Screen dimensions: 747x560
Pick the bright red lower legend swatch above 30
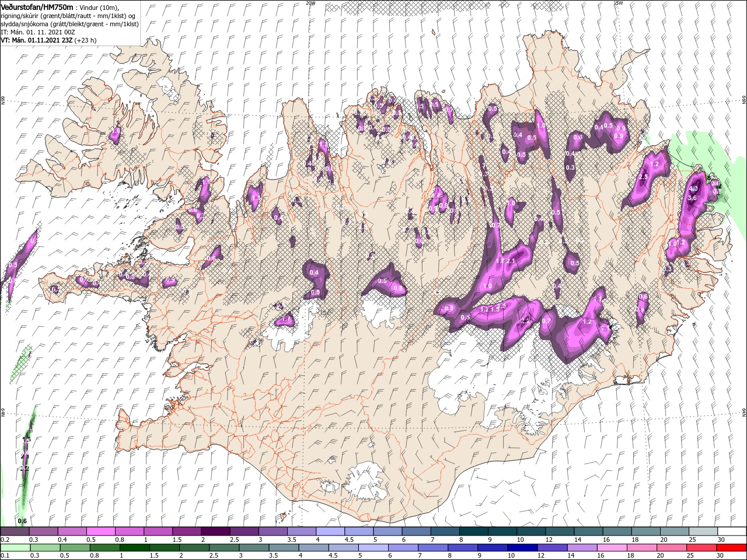(731, 548)
